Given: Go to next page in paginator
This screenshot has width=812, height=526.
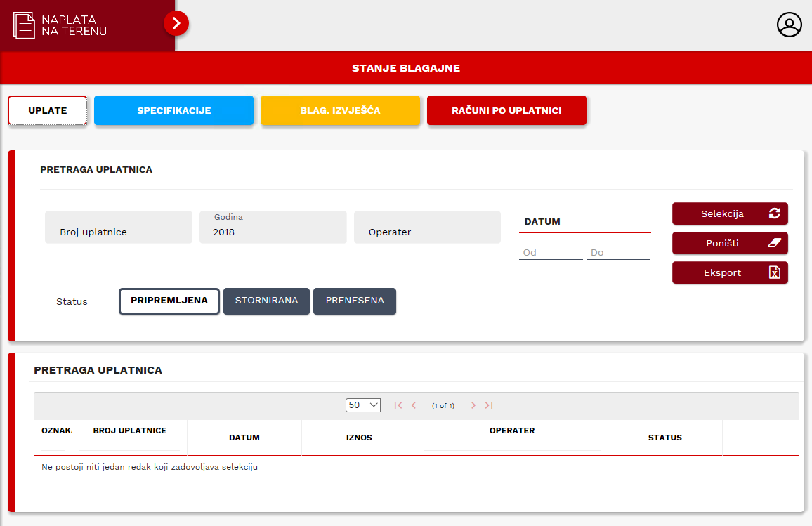Looking at the screenshot, I should point(473,405).
